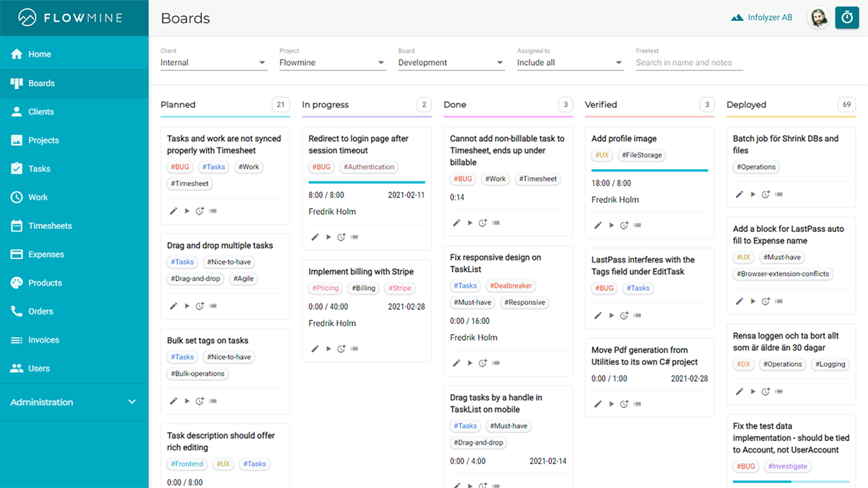
Task: Click the Flowmine logo
Action: coord(71,17)
